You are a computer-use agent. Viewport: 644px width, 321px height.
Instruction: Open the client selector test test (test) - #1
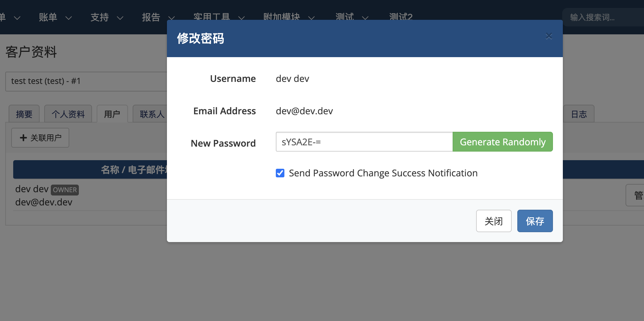point(86,81)
